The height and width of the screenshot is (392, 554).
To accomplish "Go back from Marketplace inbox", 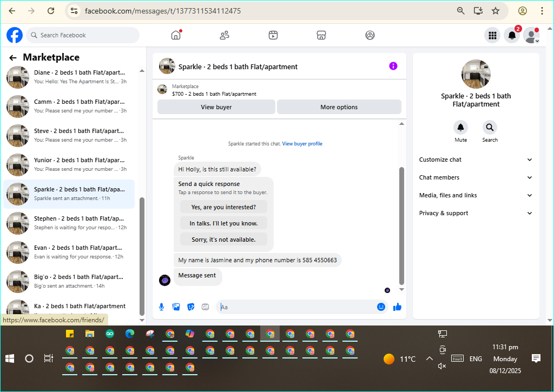I will click(x=13, y=57).
